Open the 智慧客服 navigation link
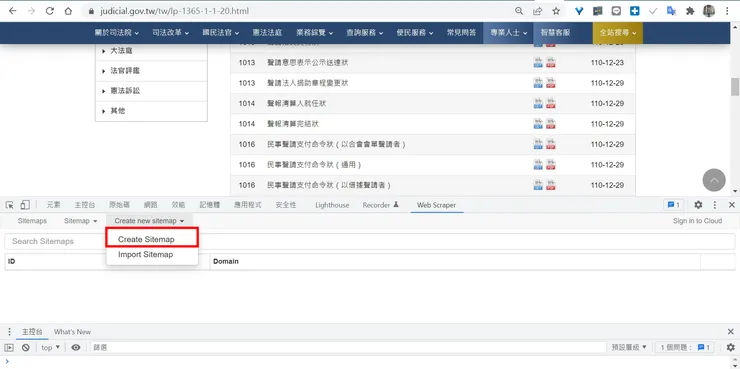The width and height of the screenshot is (740, 369). click(555, 33)
